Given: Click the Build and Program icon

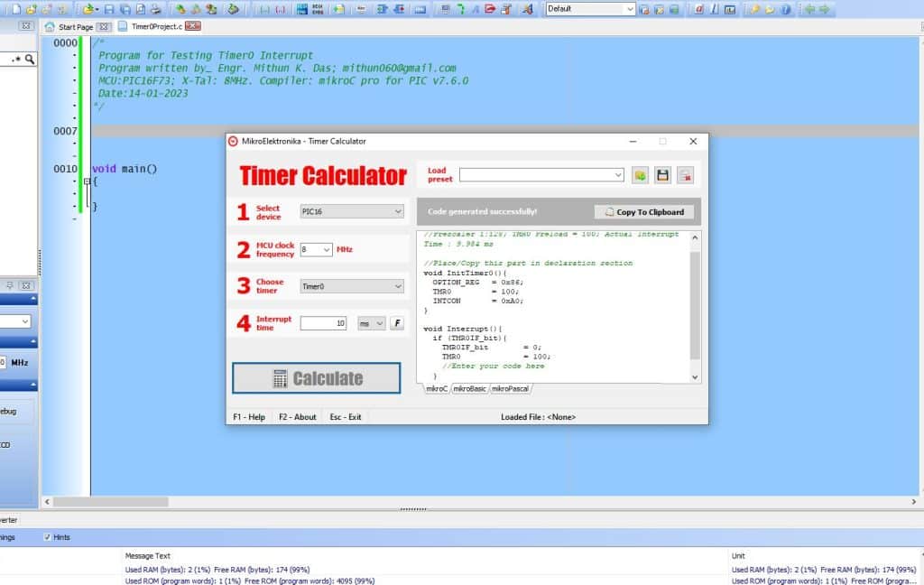Looking at the screenshot, I should click(211, 9).
